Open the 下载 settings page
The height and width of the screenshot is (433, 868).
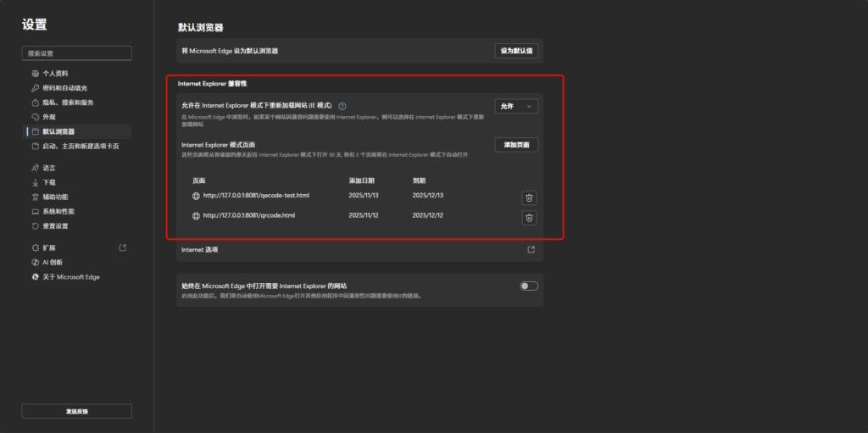point(49,182)
